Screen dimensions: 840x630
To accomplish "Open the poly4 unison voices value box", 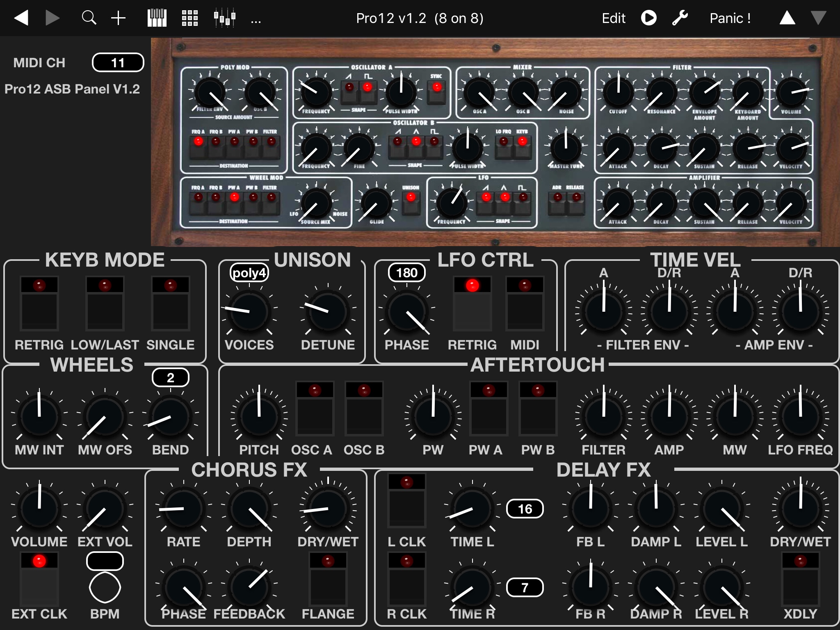I will coord(249,273).
